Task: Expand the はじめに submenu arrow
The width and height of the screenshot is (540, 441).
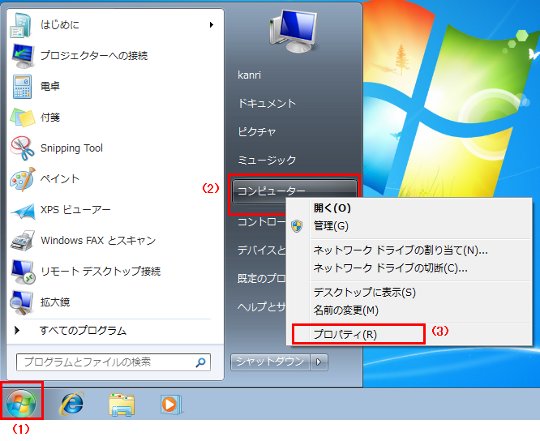Action: coord(211,25)
